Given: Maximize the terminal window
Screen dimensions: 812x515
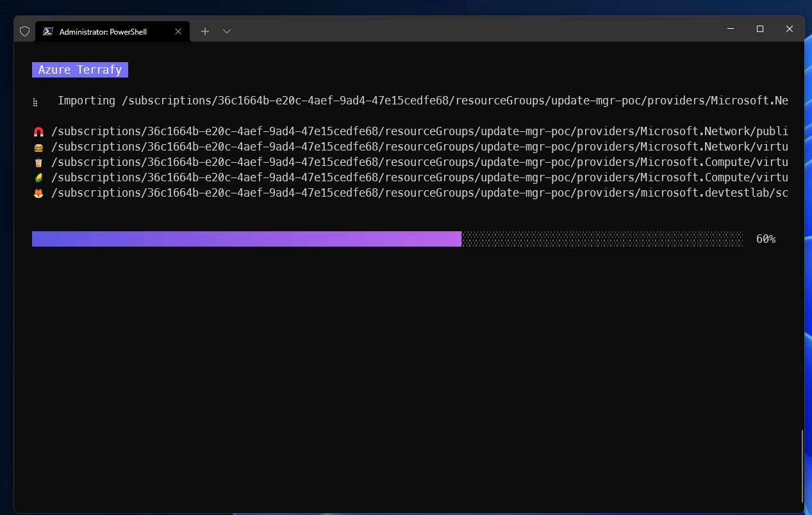Looking at the screenshot, I should coord(760,29).
